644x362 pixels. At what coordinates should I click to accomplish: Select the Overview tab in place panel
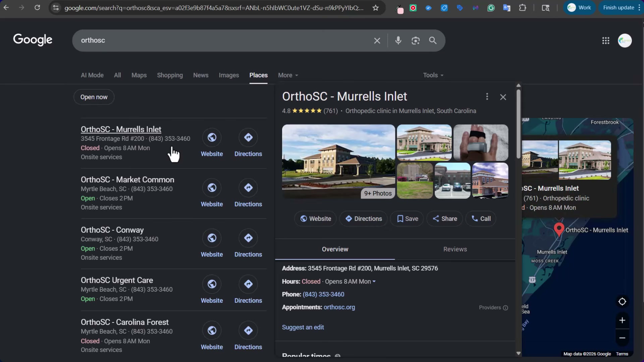click(x=335, y=249)
